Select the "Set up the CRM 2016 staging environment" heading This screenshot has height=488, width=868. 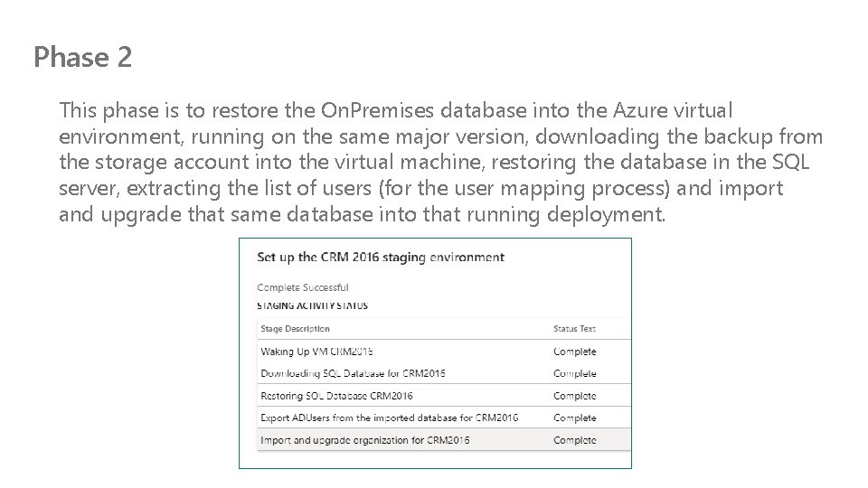(x=381, y=257)
